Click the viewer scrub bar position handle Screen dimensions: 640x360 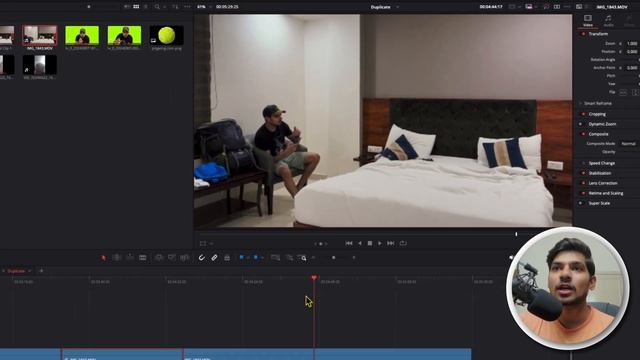tap(516, 234)
